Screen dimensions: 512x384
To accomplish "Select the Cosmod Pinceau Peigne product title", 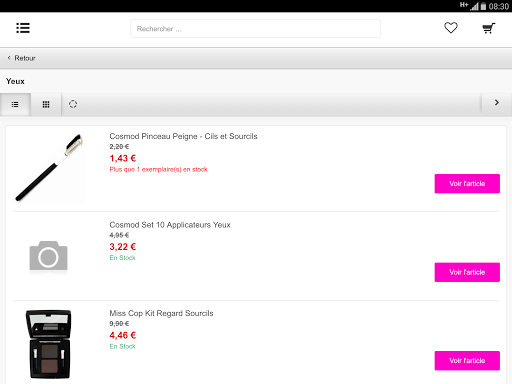I will (x=183, y=136).
